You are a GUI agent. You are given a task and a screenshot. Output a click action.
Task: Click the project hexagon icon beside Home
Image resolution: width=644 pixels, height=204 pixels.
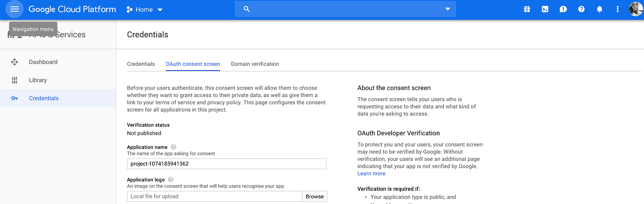pyautogui.click(x=130, y=10)
